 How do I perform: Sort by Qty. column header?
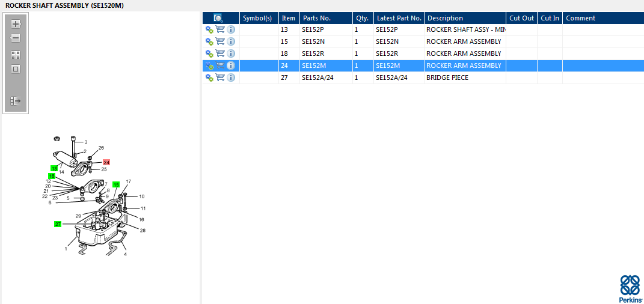363,18
